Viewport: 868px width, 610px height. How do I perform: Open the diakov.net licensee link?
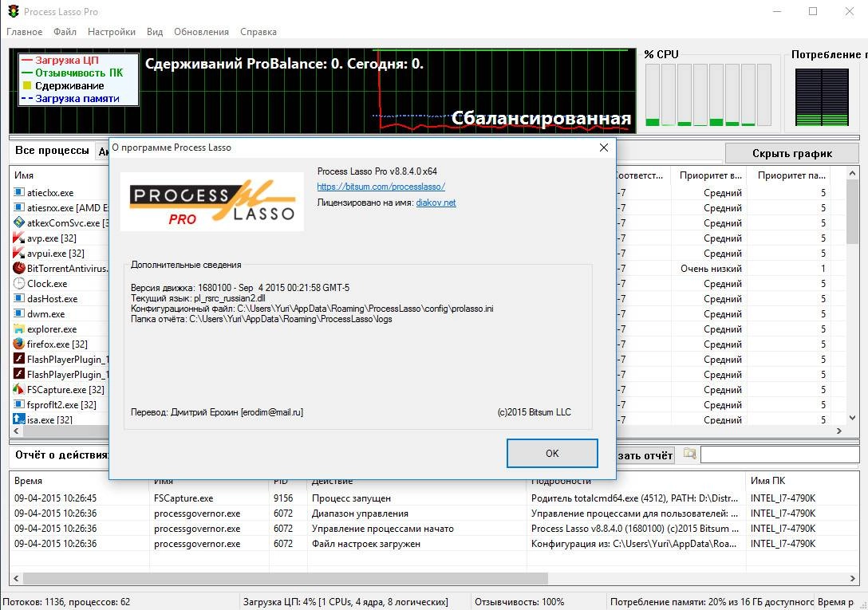pyautogui.click(x=436, y=203)
